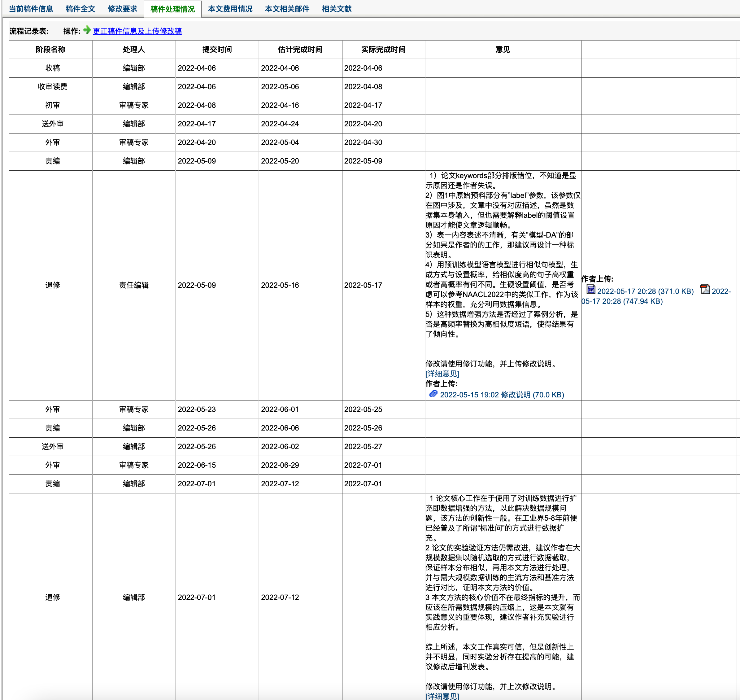Screen dimensions: 740x700
Task: Click the paperclip icon for 修改说明
Action: pos(433,394)
